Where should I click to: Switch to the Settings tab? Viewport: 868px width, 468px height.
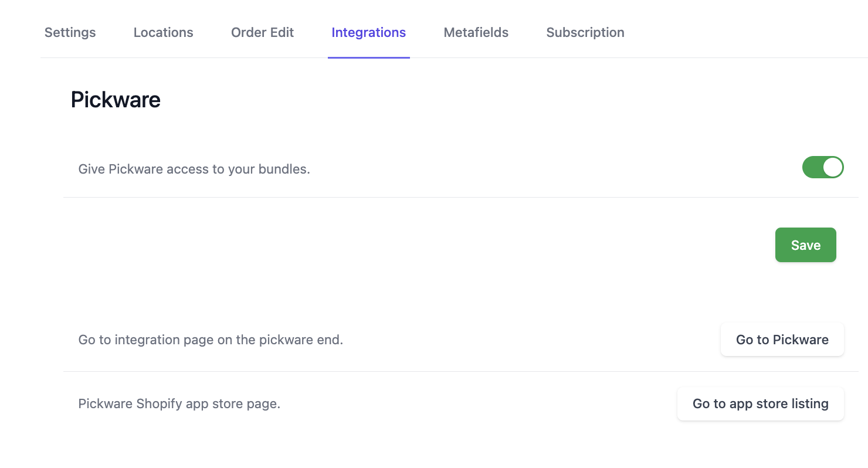pyautogui.click(x=70, y=32)
